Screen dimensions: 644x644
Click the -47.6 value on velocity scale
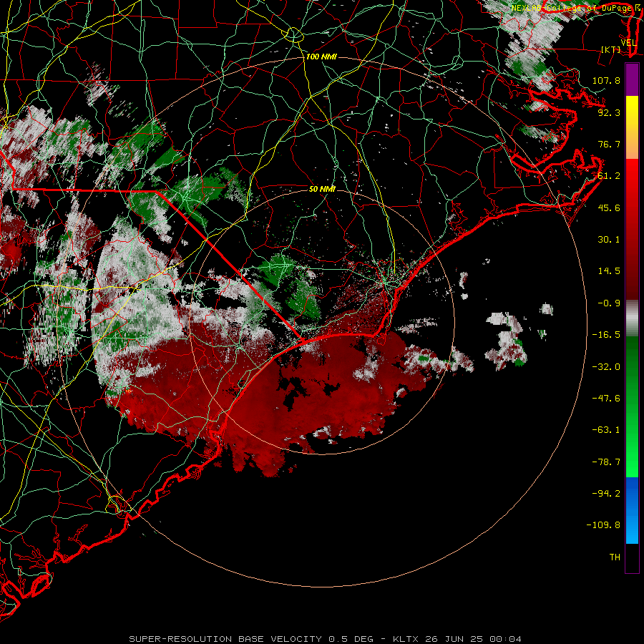click(x=606, y=399)
